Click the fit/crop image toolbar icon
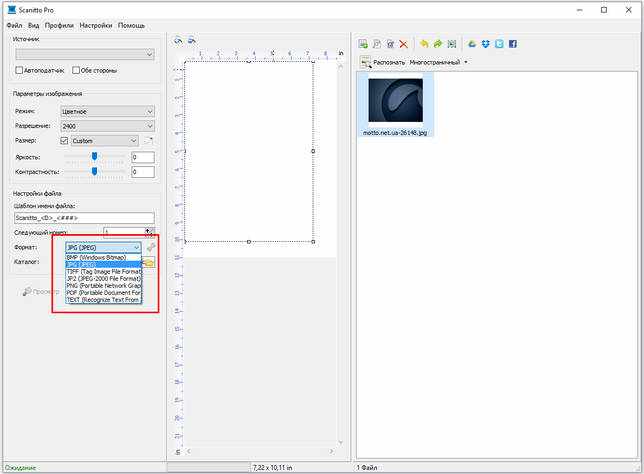The image size is (644, 474). point(452,44)
